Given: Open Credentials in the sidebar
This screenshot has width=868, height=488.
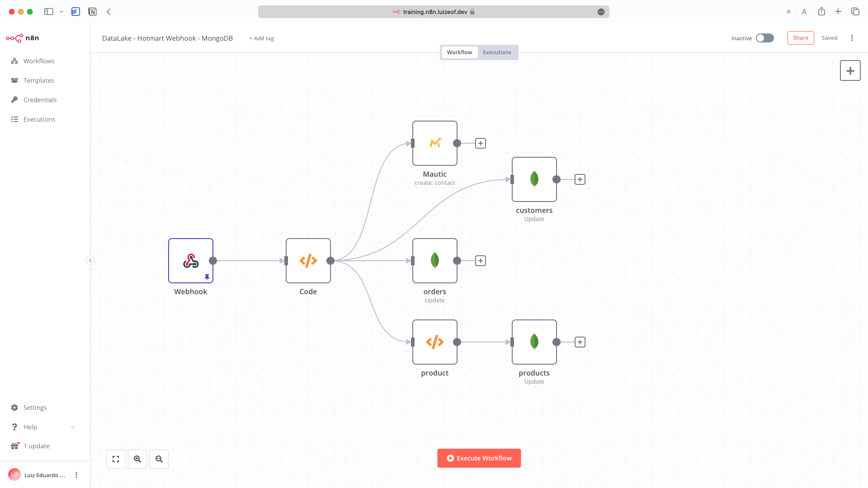Looking at the screenshot, I should [x=40, y=100].
